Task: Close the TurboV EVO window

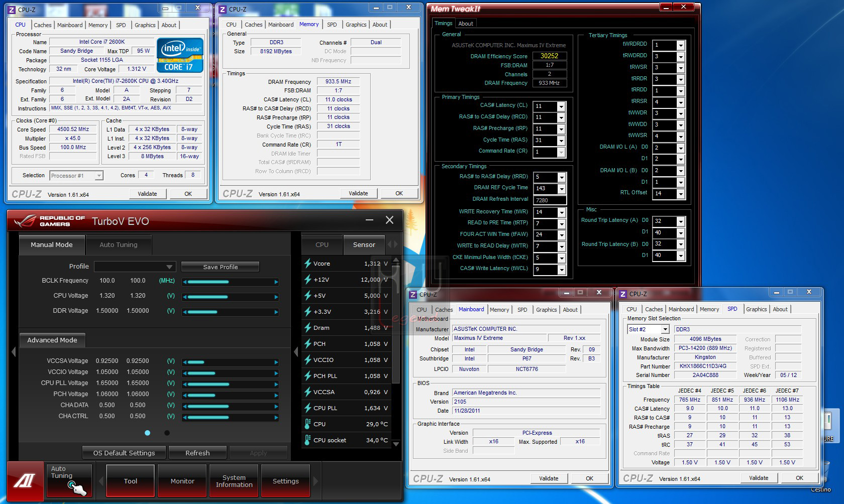Action: (x=389, y=220)
